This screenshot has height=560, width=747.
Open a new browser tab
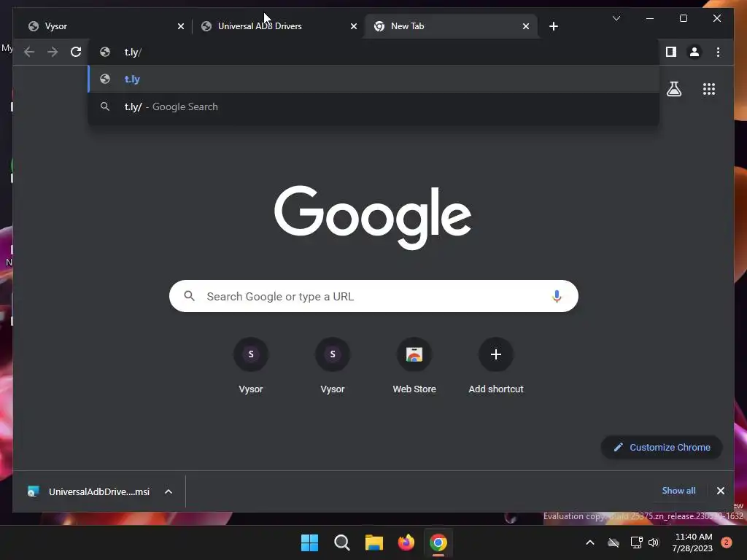click(x=554, y=26)
